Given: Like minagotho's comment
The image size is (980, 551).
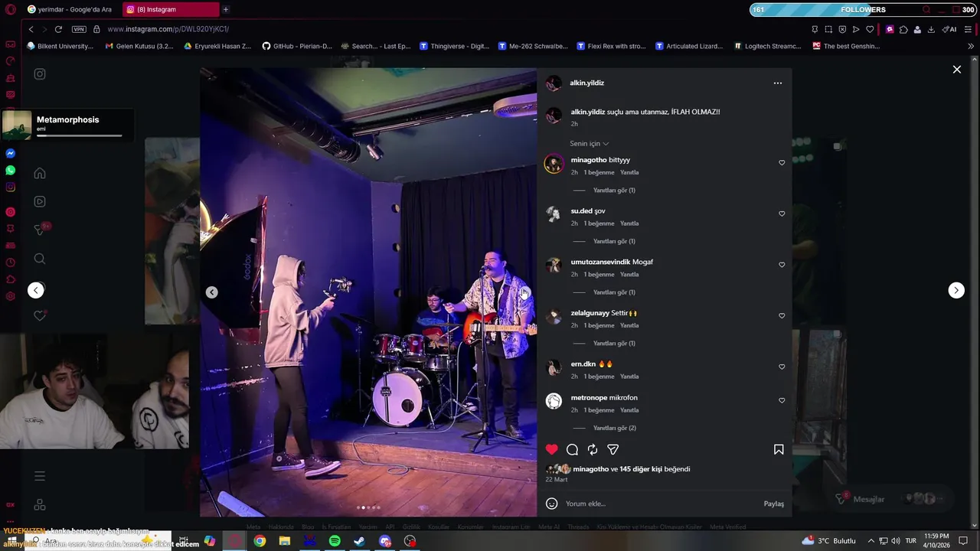Looking at the screenshot, I should click(782, 163).
